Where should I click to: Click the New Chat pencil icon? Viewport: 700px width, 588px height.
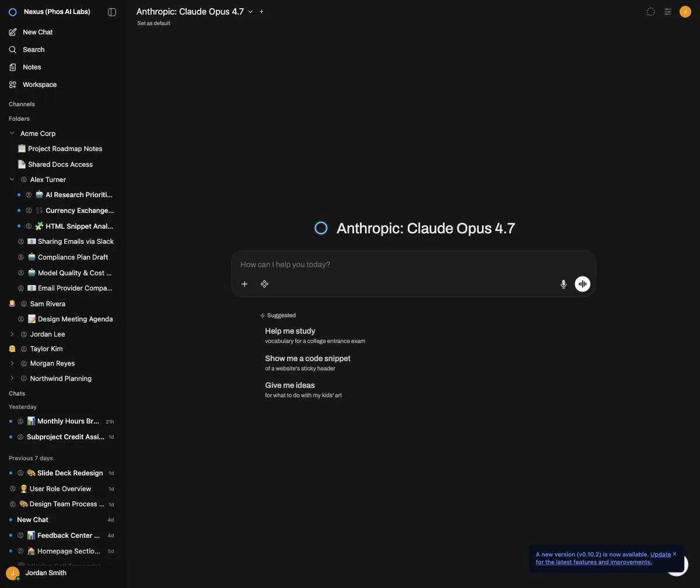pyautogui.click(x=13, y=32)
